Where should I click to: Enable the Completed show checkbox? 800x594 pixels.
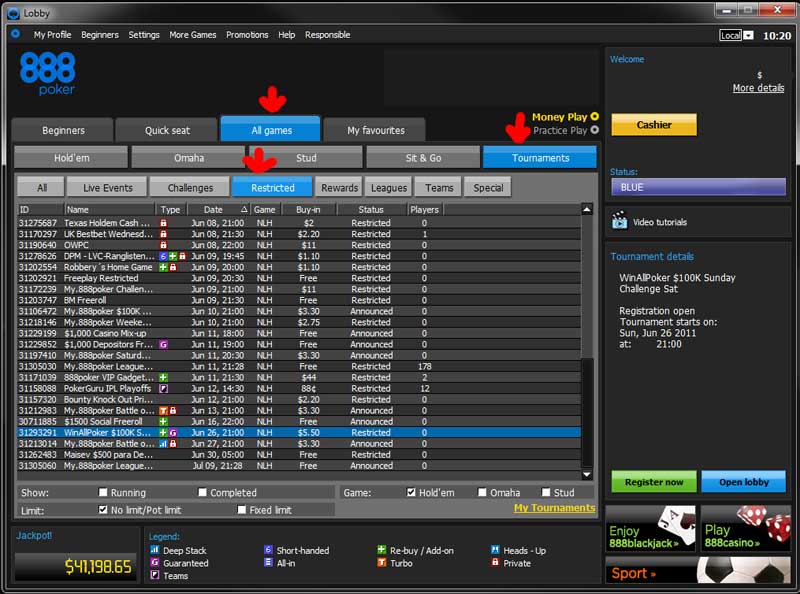pos(203,492)
